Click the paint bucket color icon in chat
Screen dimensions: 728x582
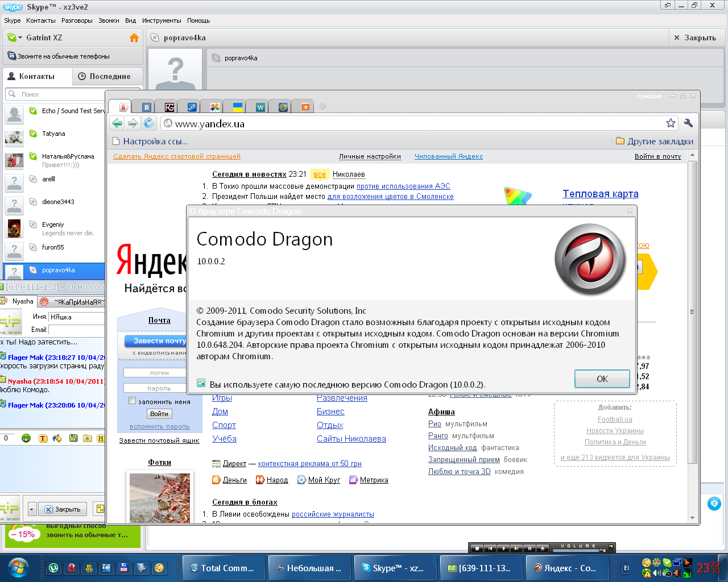click(57, 438)
